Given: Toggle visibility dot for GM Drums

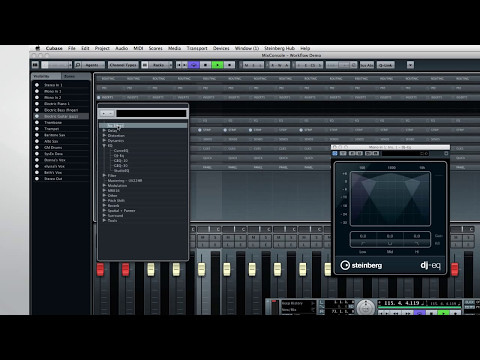Looking at the screenshot, I should click(37, 147).
